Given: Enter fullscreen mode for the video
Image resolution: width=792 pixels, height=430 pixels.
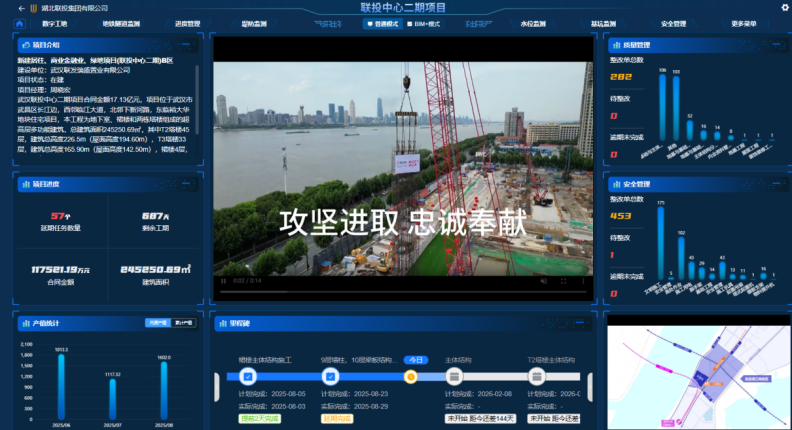Looking at the screenshot, I should coord(563,281).
